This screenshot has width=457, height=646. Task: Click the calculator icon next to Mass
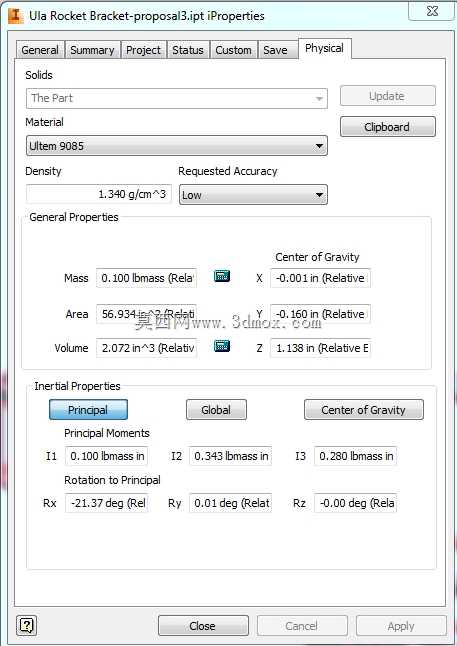(x=222, y=276)
